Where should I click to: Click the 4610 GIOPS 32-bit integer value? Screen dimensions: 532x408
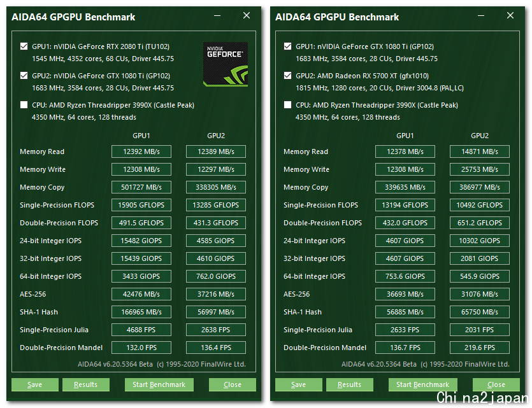(x=216, y=258)
